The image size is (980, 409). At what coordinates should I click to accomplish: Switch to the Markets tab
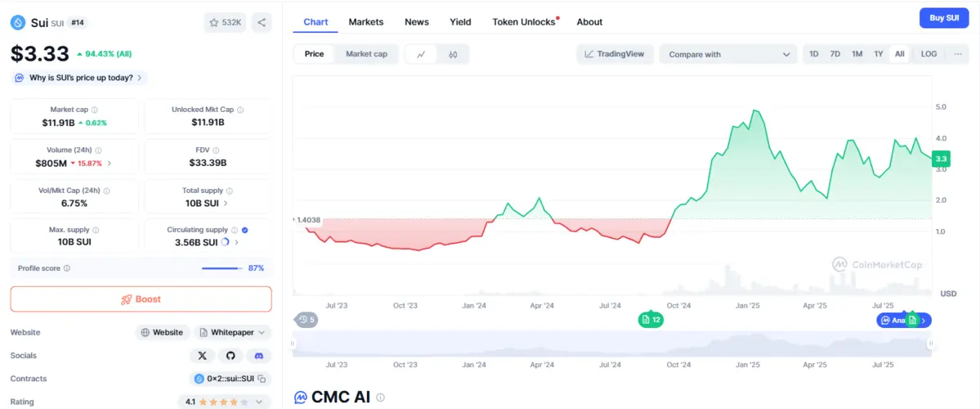tap(366, 22)
